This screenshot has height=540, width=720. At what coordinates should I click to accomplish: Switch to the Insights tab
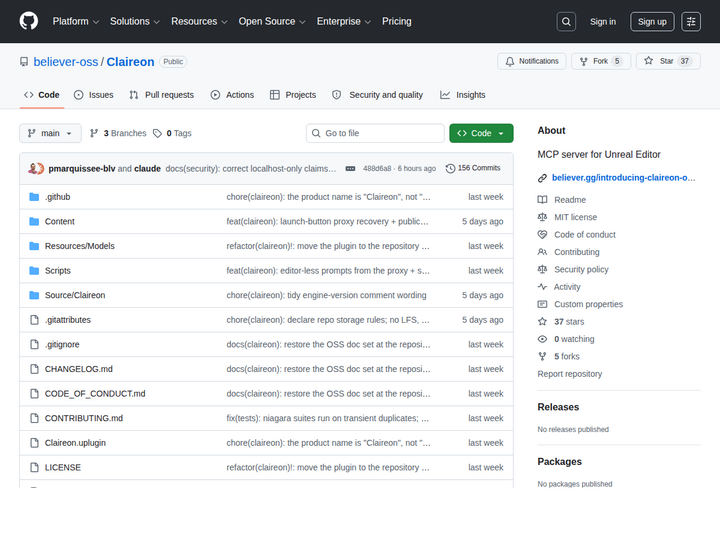point(462,95)
